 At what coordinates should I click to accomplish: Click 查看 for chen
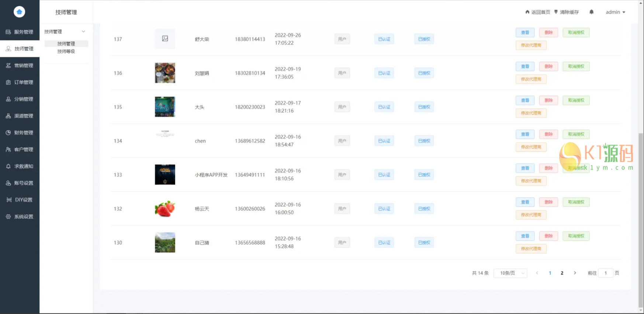525,134
